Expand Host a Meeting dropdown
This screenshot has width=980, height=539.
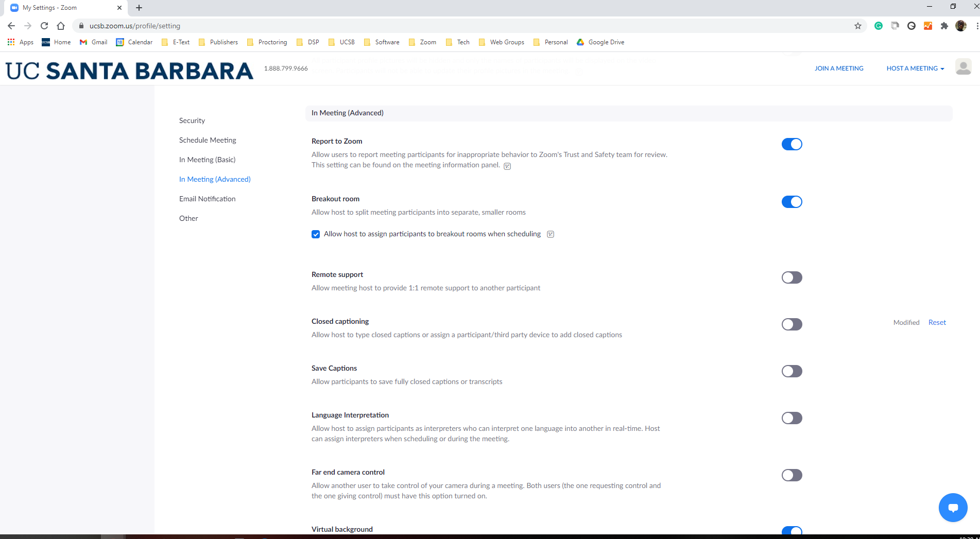(x=915, y=68)
